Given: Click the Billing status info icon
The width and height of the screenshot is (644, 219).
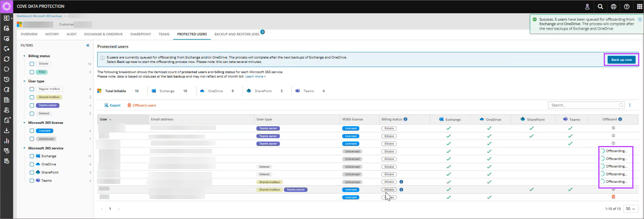Looking at the screenshot, I should click(405, 119).
